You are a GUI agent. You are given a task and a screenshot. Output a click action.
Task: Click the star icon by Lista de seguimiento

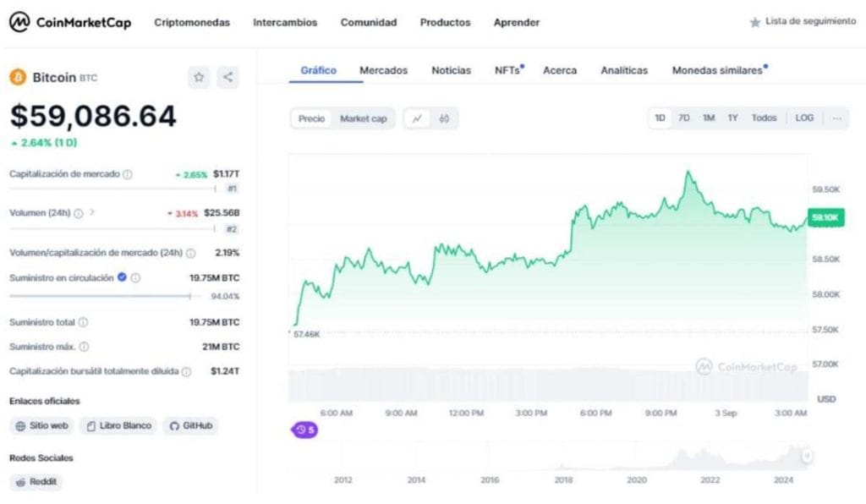coord(755,23)
